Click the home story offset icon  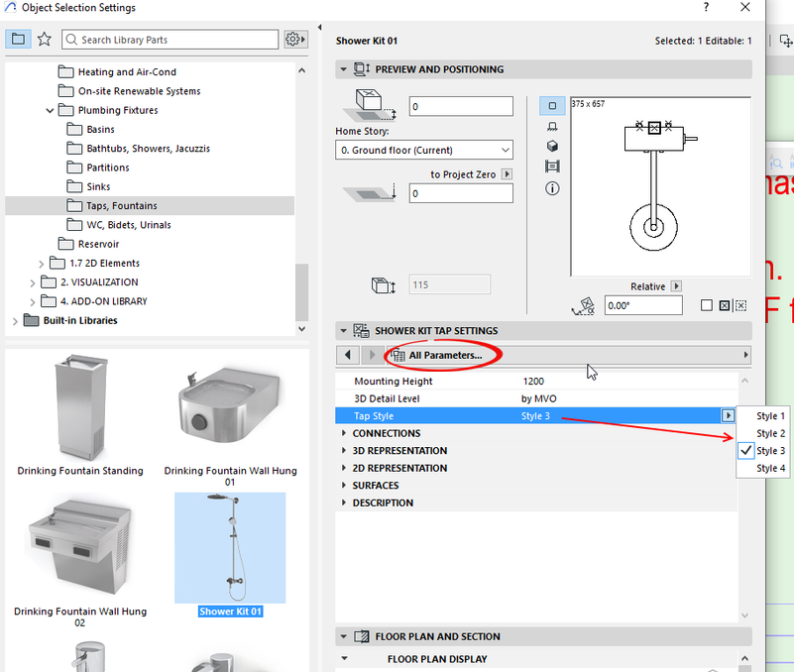point(370,105)
